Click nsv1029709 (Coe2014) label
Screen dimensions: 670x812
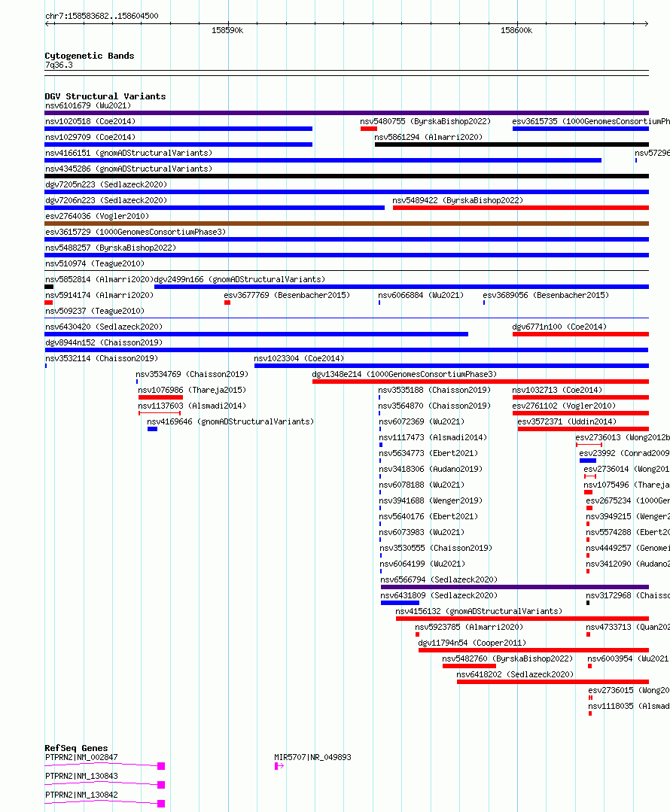90,137
